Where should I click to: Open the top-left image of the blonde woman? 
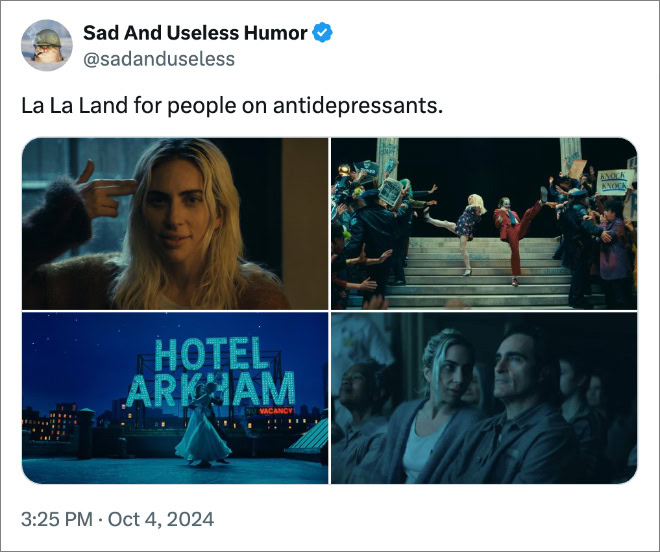175,224
